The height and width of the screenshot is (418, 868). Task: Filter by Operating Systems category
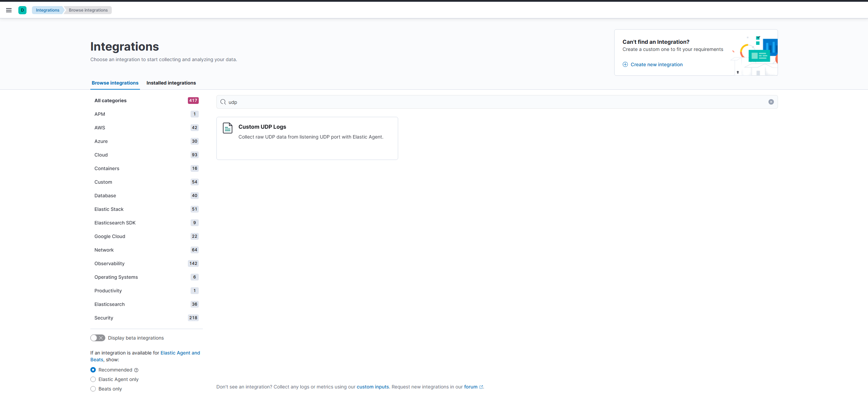coord(146,277)
